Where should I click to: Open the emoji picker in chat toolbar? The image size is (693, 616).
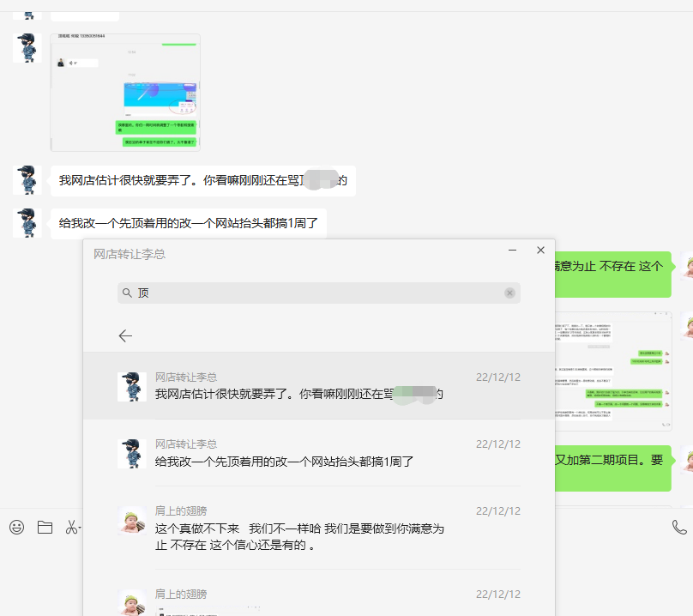coord(16,528)
